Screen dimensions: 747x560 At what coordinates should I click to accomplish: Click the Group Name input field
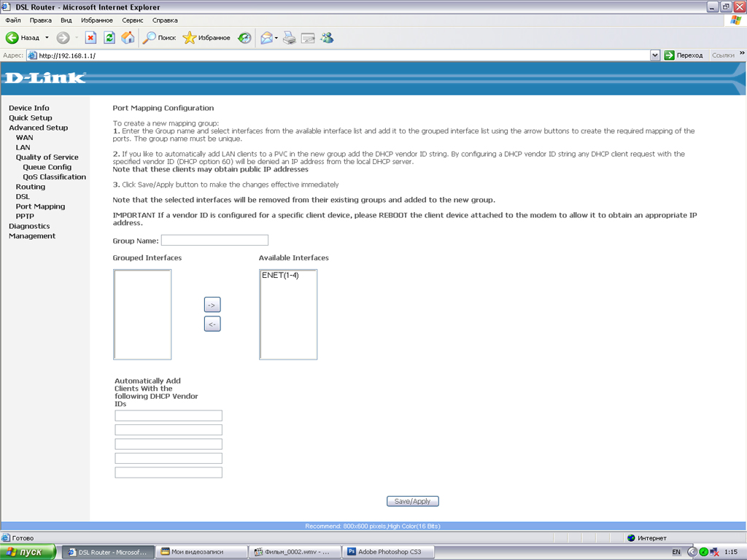pos(214,240)
